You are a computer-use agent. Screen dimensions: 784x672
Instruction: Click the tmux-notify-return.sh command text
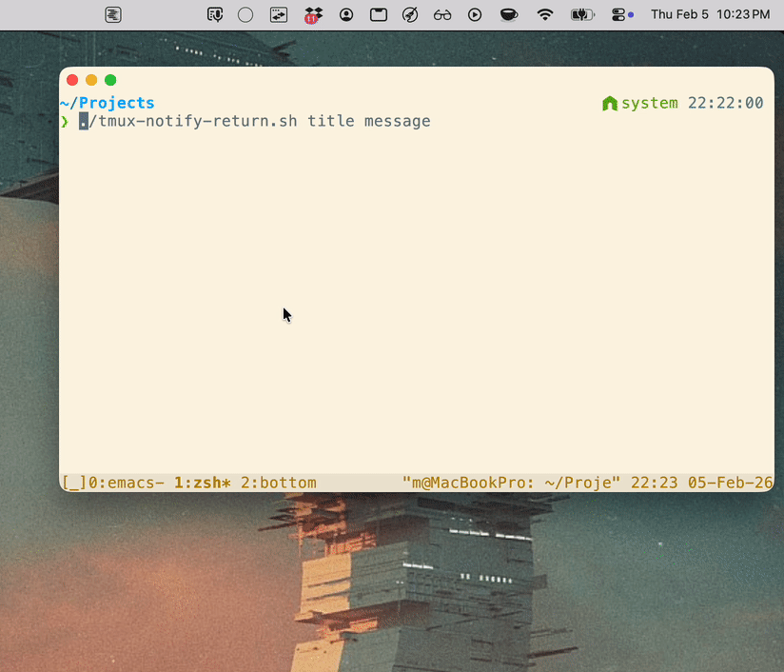[188, 122]
